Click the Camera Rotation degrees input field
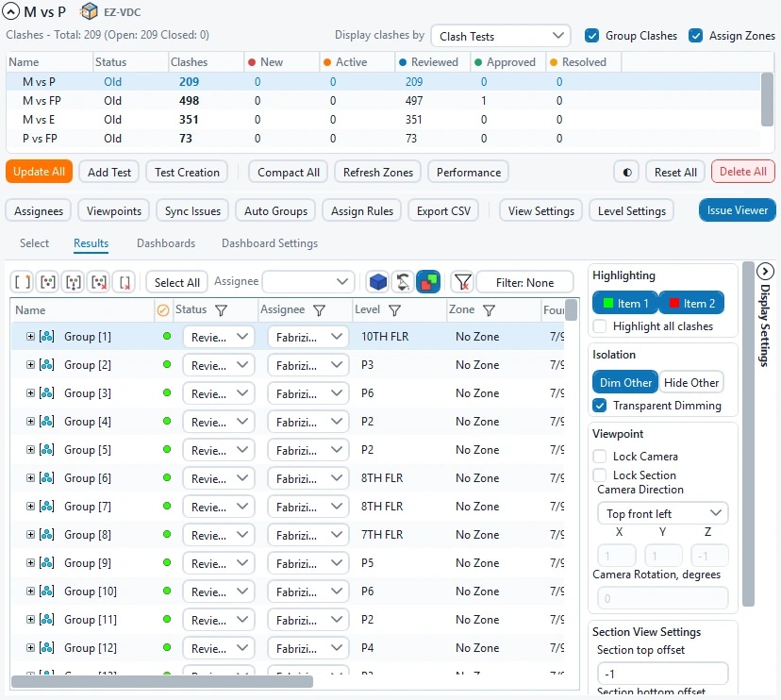This screenshot has height=700, width=781. pos(662,598)
